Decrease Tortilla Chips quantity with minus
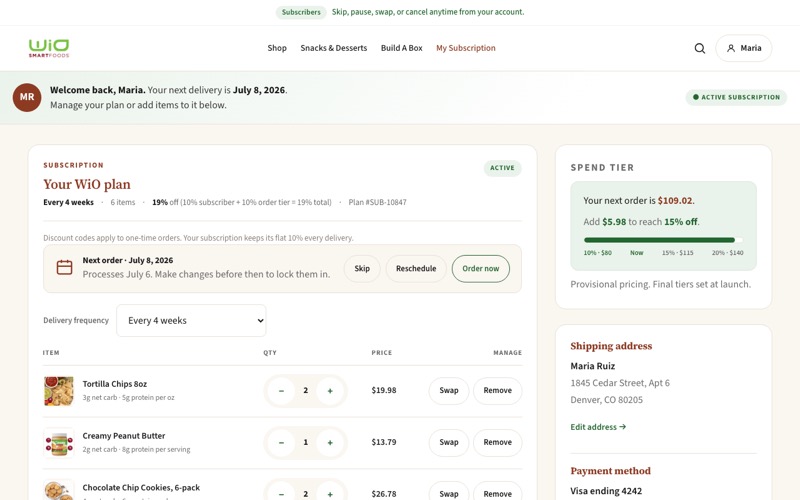 click(x=281, y=391)
